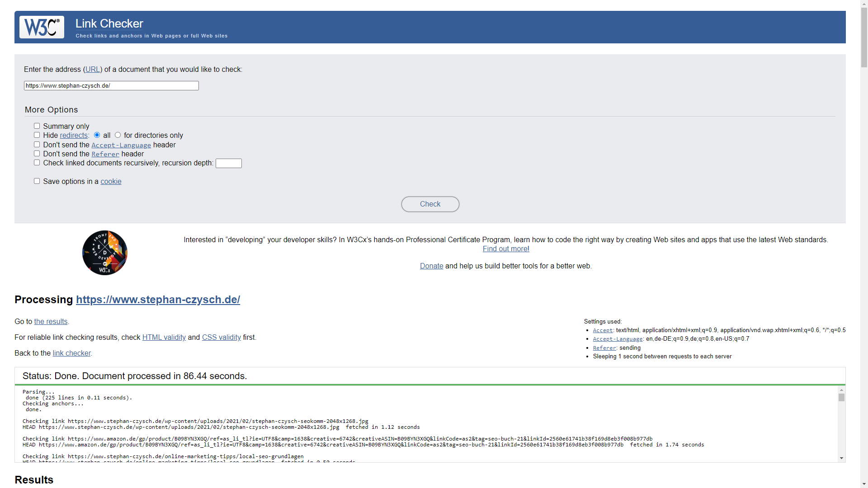Enable the Hide redirects checkbox
This screenshot has width=868, height=488.
[x=37, y=135]
